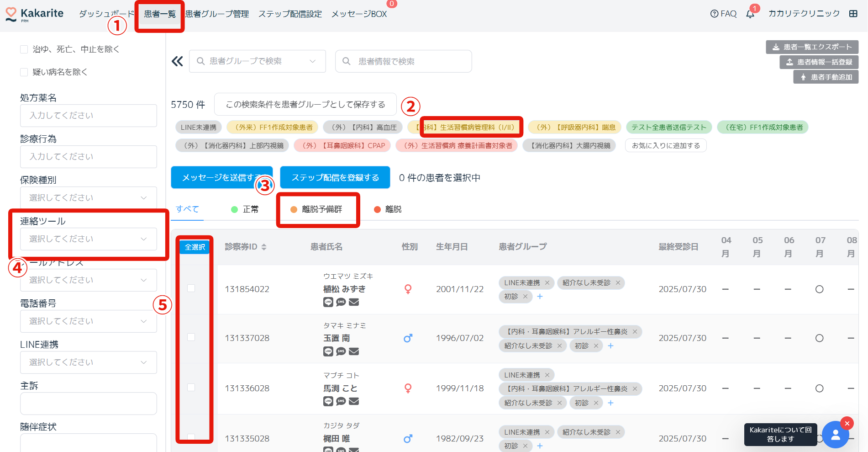Click the SMS icon under 玉置 南
Image resolution: width=868 pixels, height=452 pixels.
[x=341, y=351]
